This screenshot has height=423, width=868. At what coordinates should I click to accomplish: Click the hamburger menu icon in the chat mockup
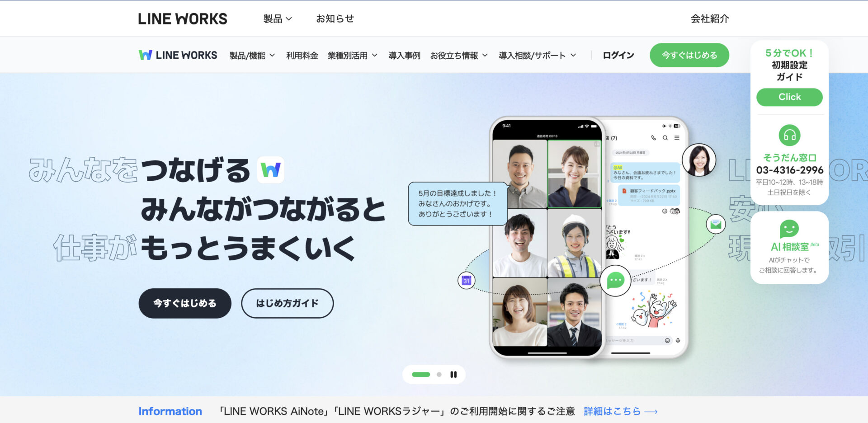(677, 138)
